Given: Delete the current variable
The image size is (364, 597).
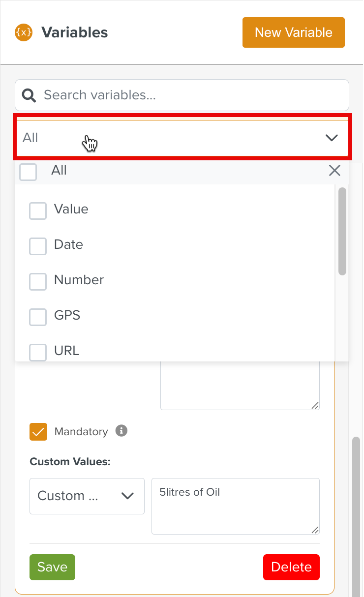Looking at the screenshot, I should pyautogui.click(x=291, y=567).
